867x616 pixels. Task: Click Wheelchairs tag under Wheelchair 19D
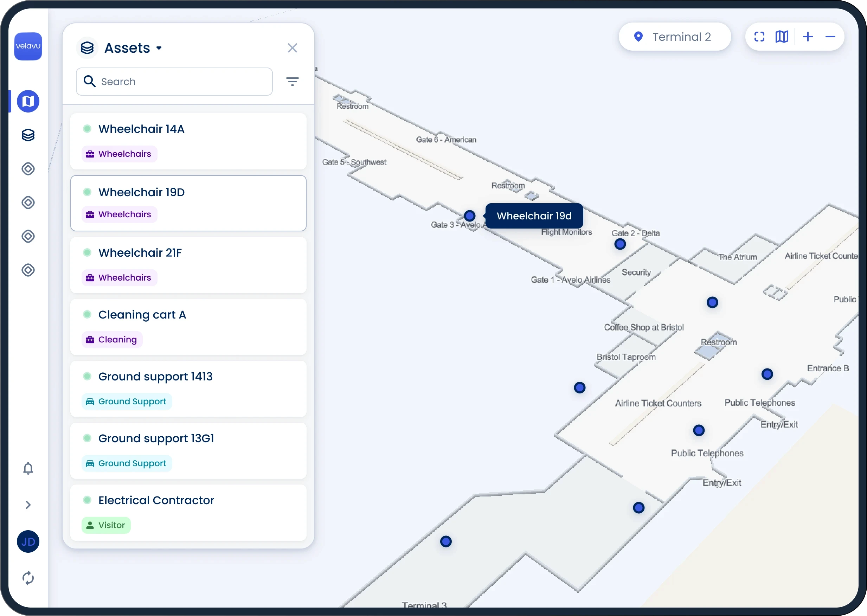point(120,214)
